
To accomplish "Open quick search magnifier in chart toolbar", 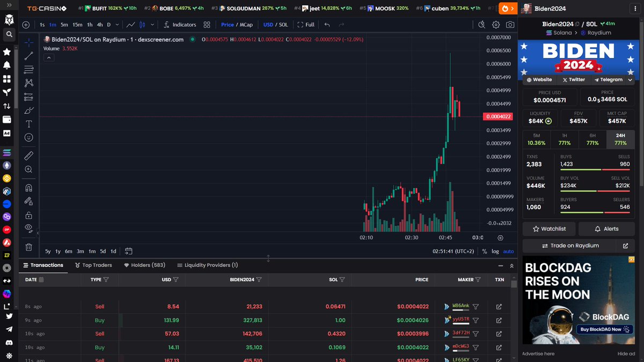I will coord(481,25).
